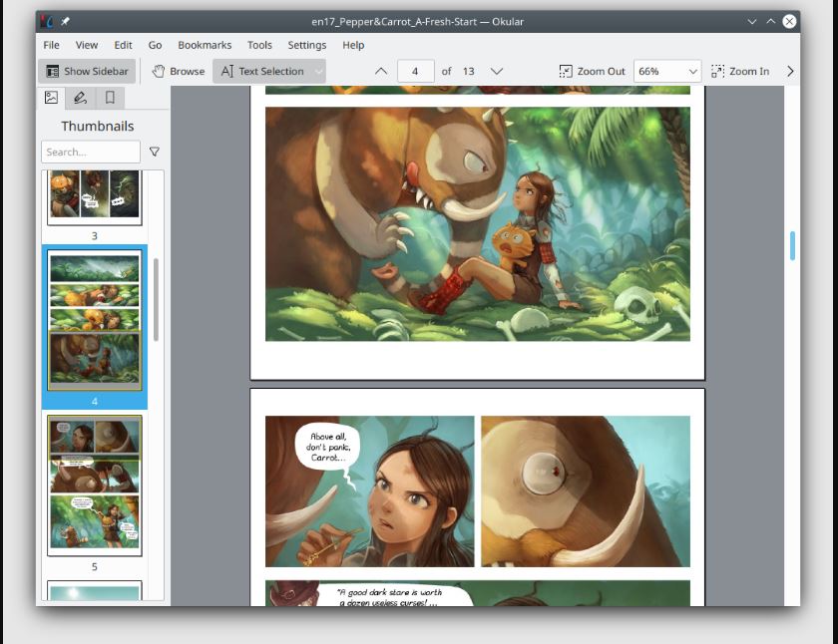Click the Zoom Out button
Image resolution: width=838 pixels, height=644 pixels.
click(x=592, y=71)
